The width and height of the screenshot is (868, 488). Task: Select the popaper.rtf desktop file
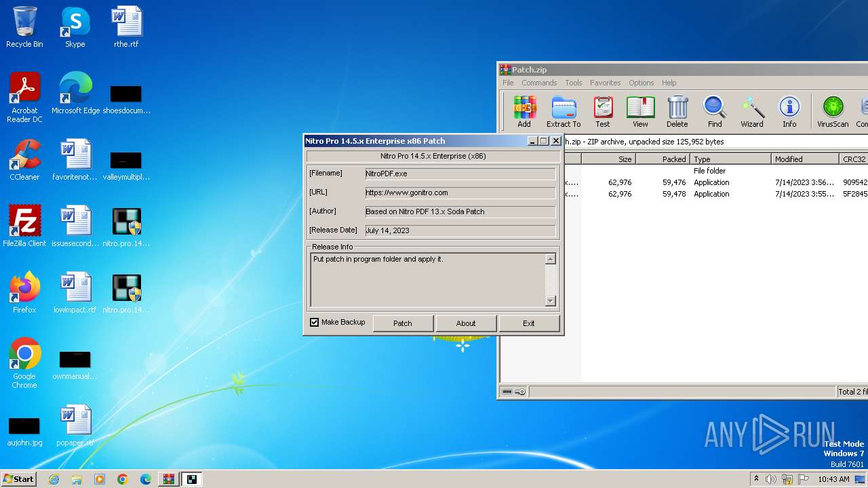(x=75, y=426)
